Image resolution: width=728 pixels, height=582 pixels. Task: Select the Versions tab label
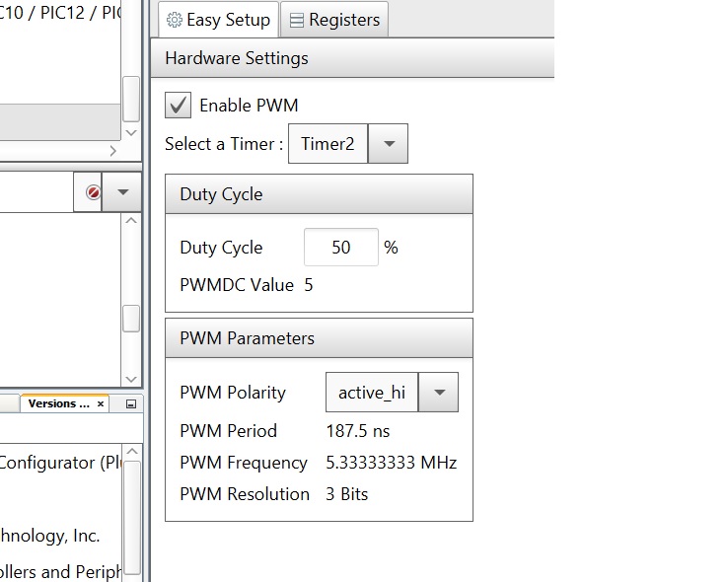click(59, 404)
